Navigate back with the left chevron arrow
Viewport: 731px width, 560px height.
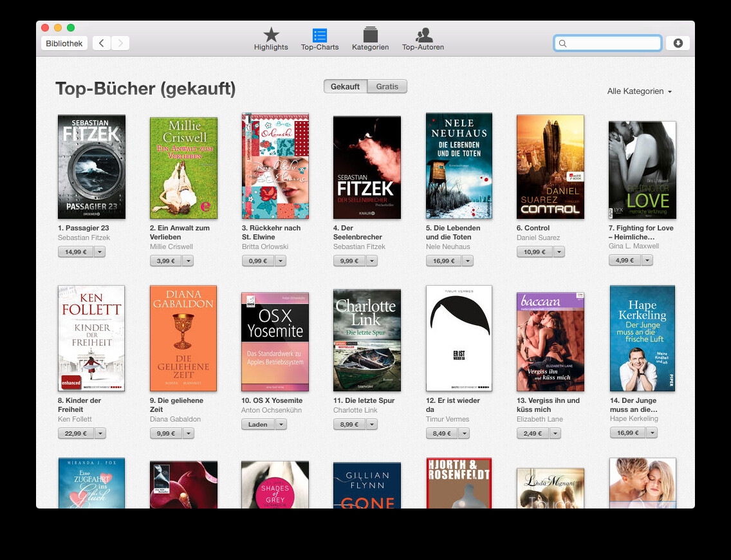coord(101,42)
